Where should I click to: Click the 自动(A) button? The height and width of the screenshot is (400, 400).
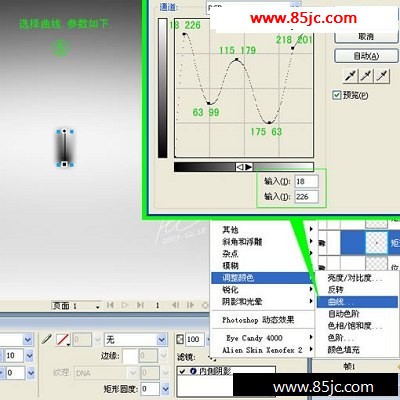tap(366, 56)
